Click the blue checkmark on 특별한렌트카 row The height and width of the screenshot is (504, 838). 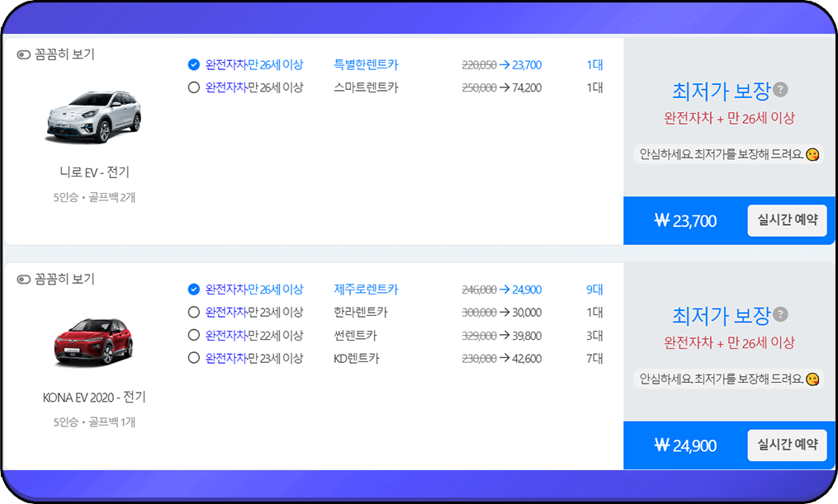192,64
